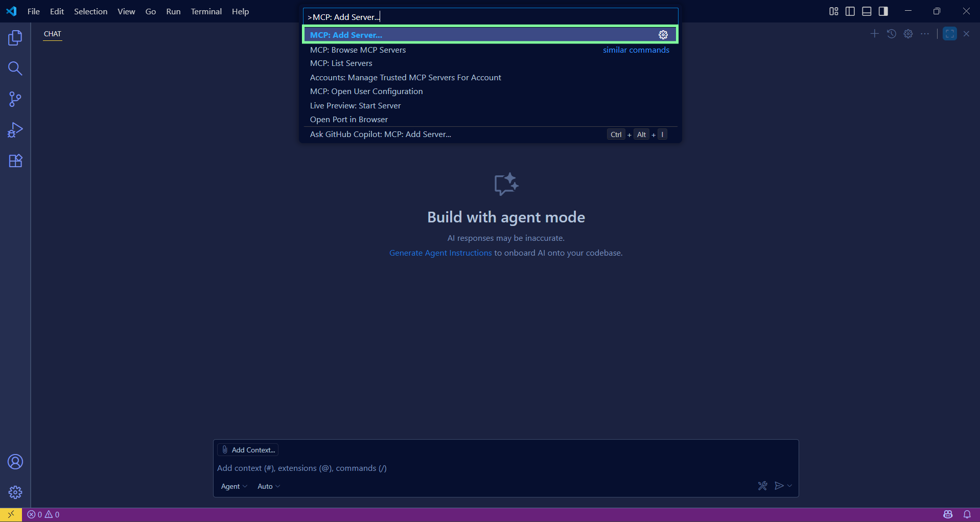Open the Help menu
The height and width of the screenshot is (522, 980).
pyautogui.click(x=240, y=11)
